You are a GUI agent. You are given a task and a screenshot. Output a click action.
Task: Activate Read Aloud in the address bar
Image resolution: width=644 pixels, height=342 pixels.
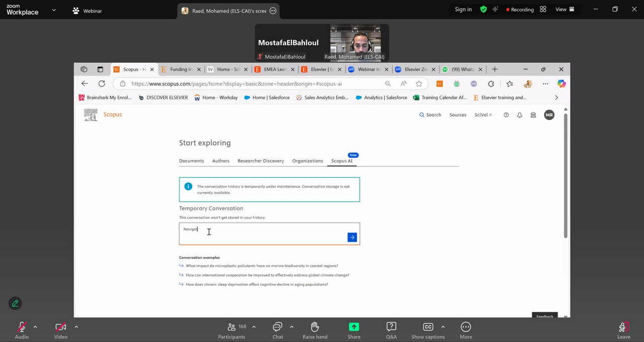point(404,84)
